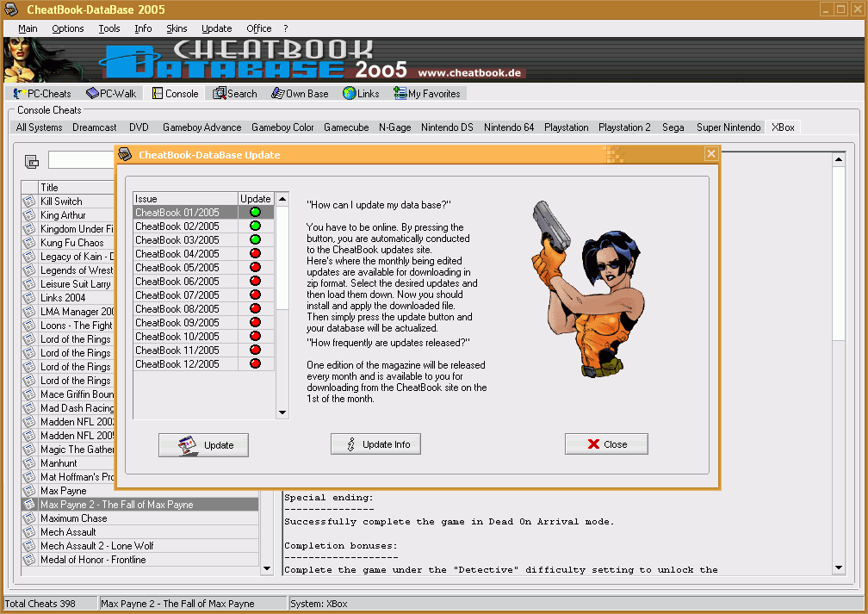
Task: Open My Favorites icon
Action: (400, 94)
